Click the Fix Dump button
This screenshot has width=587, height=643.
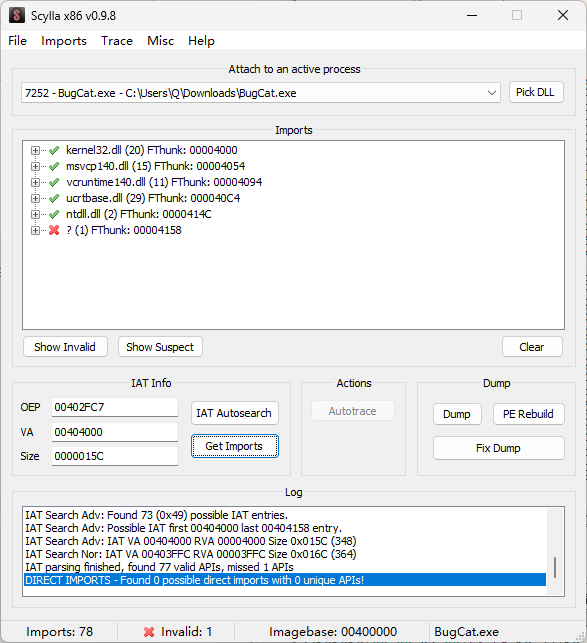pos(498,448)
